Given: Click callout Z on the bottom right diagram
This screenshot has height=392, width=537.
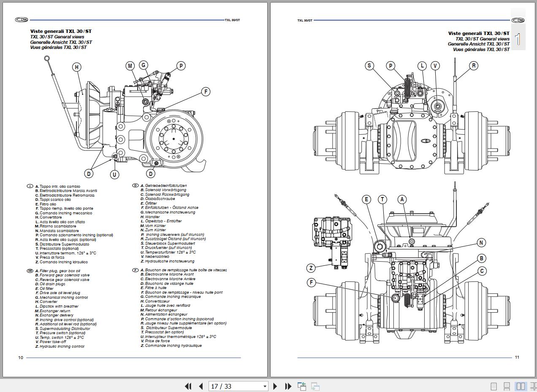Looking at the screenshot, I should 311,268.
